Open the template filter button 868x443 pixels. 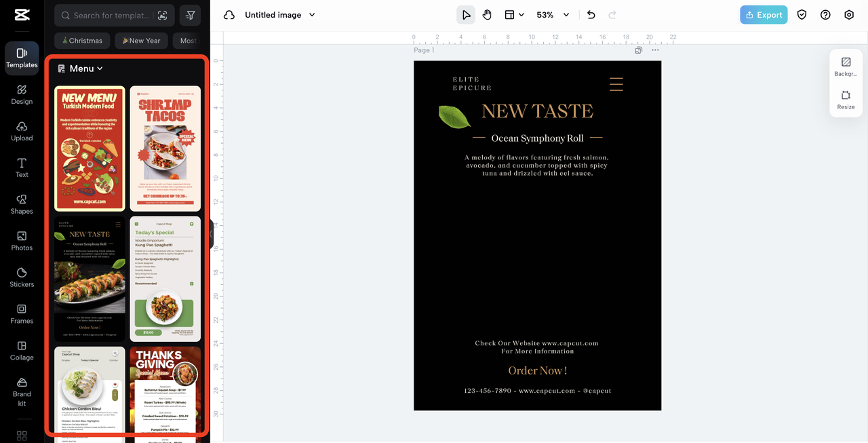pyautogui.click(x=191, y=15)
